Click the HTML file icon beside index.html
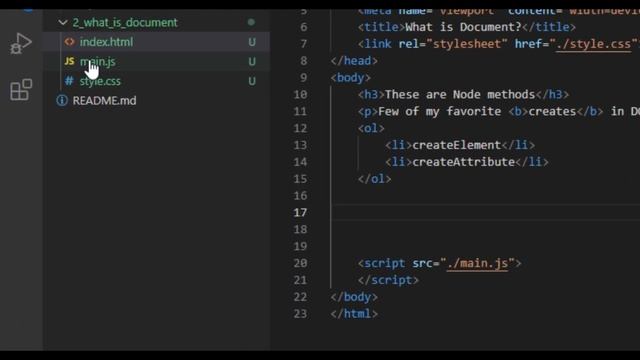The image size is (640, 360). [x=69, y=42]
